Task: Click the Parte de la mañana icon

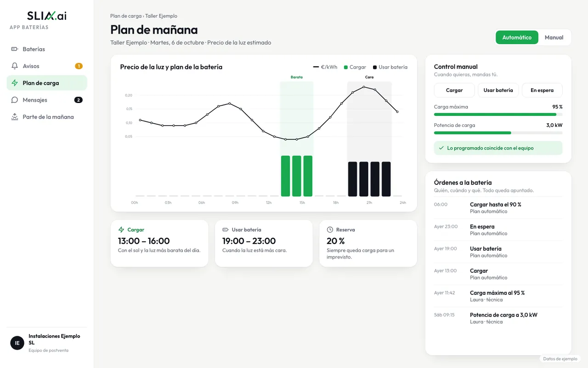Action: pyautogui.click(x=15, y=117)
